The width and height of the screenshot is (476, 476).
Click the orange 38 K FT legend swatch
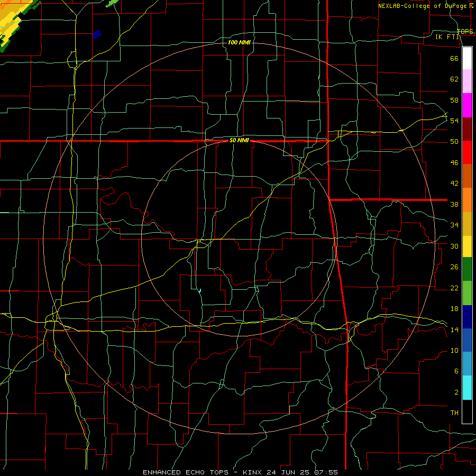pos(467,200)
